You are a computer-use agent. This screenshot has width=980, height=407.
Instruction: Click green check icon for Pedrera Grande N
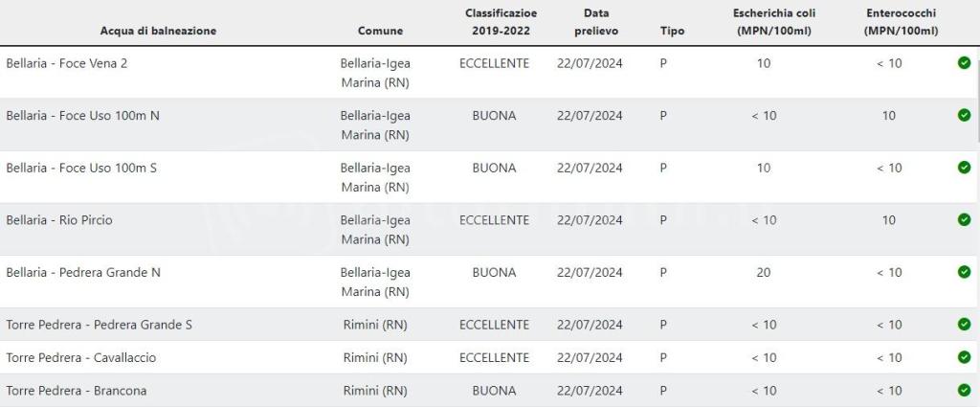tap(964, 272)
